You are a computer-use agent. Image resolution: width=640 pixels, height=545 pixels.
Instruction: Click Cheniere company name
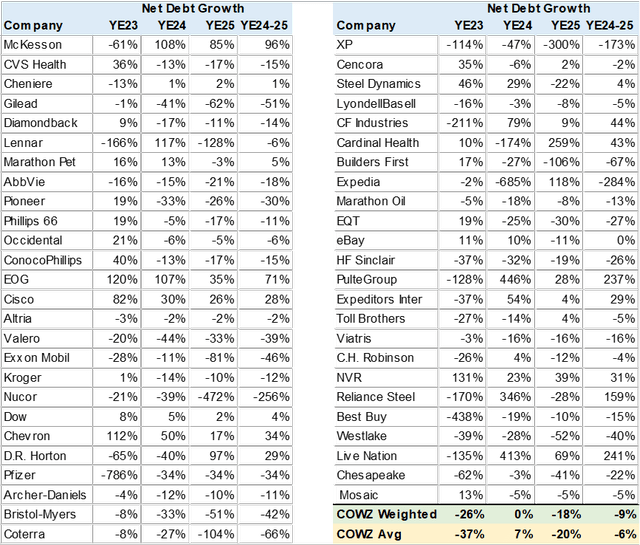(28, 84)
